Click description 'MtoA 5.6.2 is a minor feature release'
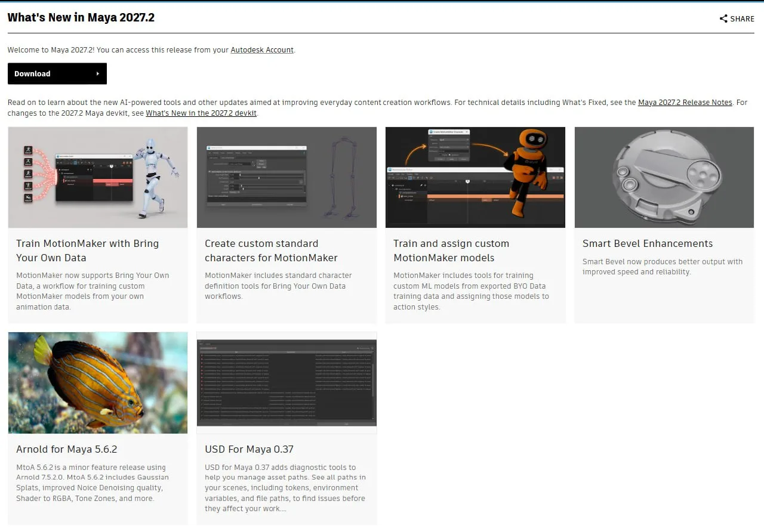The height and width of the screenshot is (532, 764). [x=93, y=483]
